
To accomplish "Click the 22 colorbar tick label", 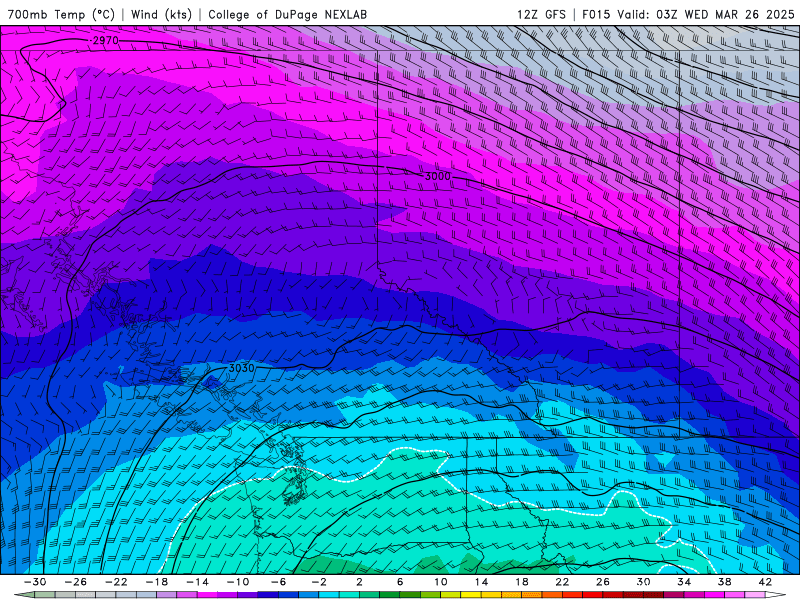I will (562, 582).
